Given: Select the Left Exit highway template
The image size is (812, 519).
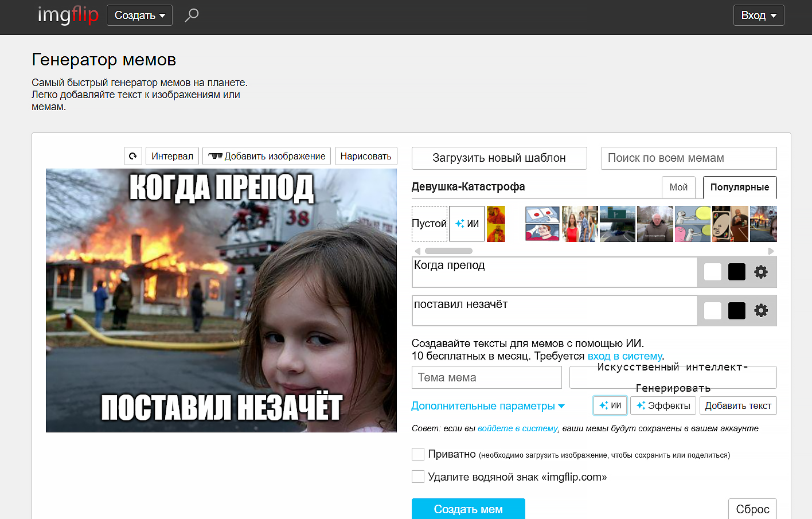Looking at the screenshot, I should 618,224.
